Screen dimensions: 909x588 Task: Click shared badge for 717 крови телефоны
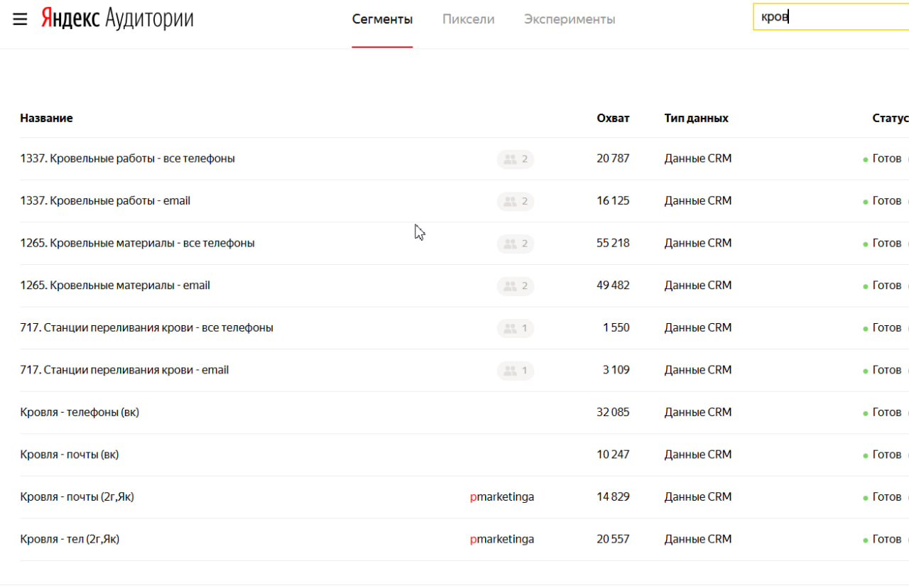[x=515, y=328]
